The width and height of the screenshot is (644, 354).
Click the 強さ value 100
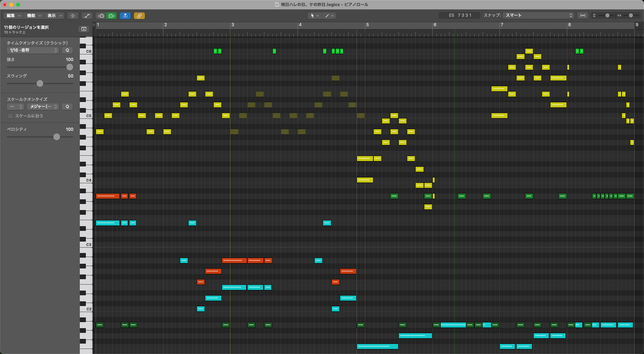(69, 60)
